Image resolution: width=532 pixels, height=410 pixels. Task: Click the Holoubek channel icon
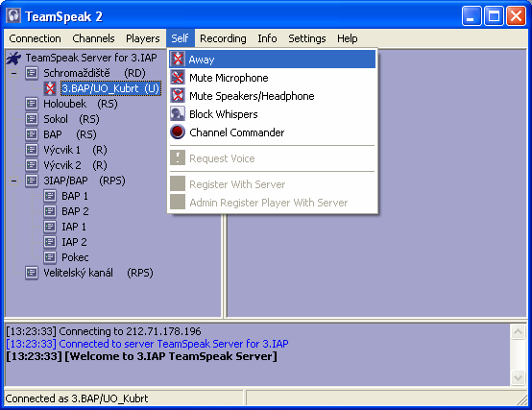(32, 104)
